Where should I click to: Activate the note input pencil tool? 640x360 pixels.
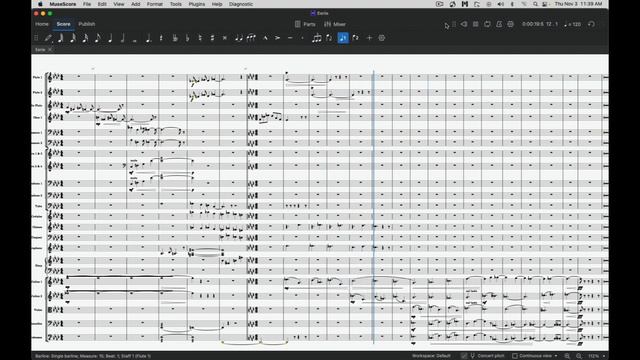48,38
